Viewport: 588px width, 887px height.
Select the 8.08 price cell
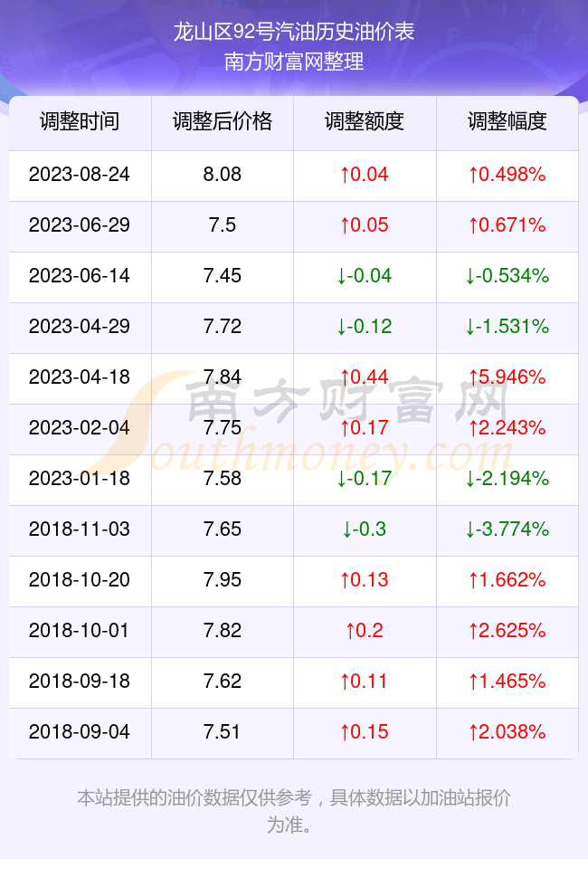click(223, 174)
